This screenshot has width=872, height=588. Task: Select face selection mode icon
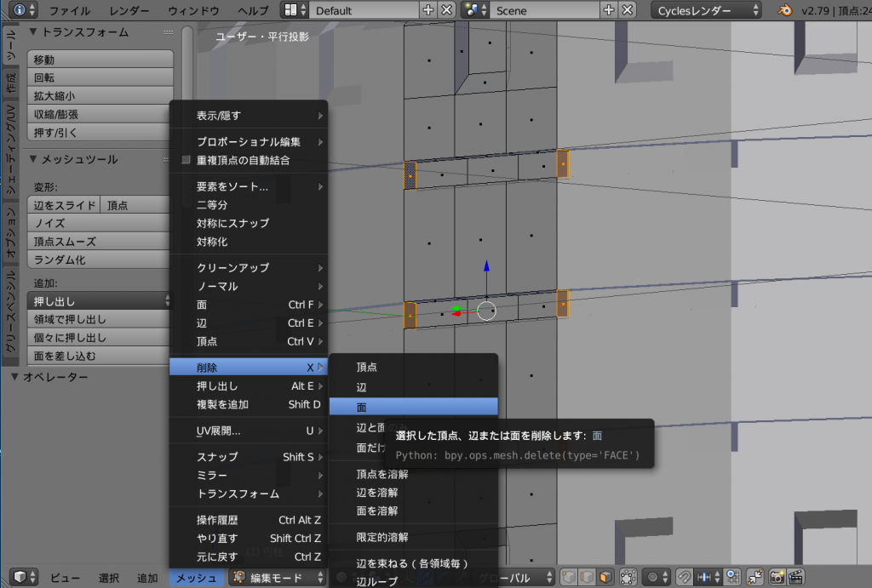click(605, 577)
